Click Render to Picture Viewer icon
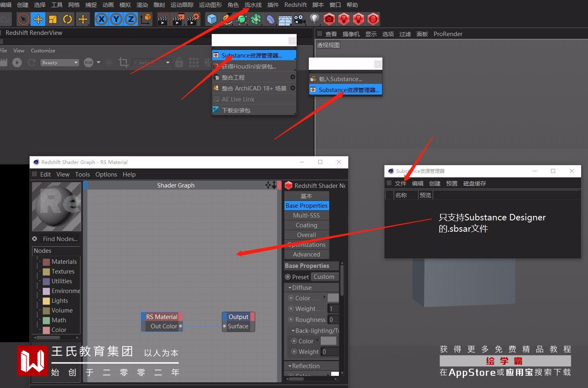This screenshot has height=388, width=588. click(x=178, y=19)
